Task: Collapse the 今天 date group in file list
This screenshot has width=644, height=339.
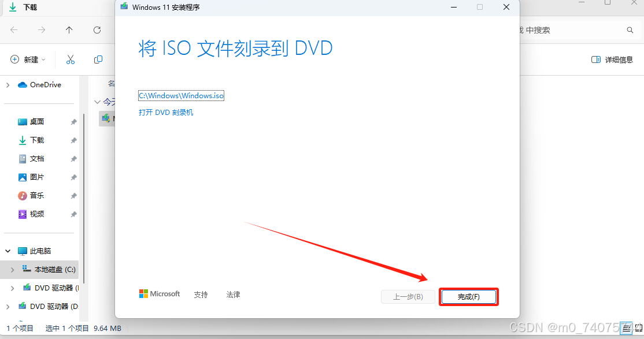Action: (x=97, y=102)
